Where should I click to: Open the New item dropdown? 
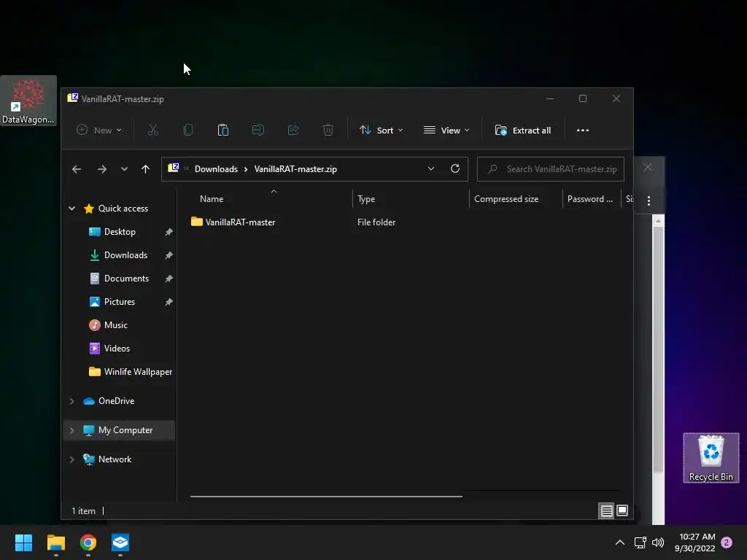[99, 130]
